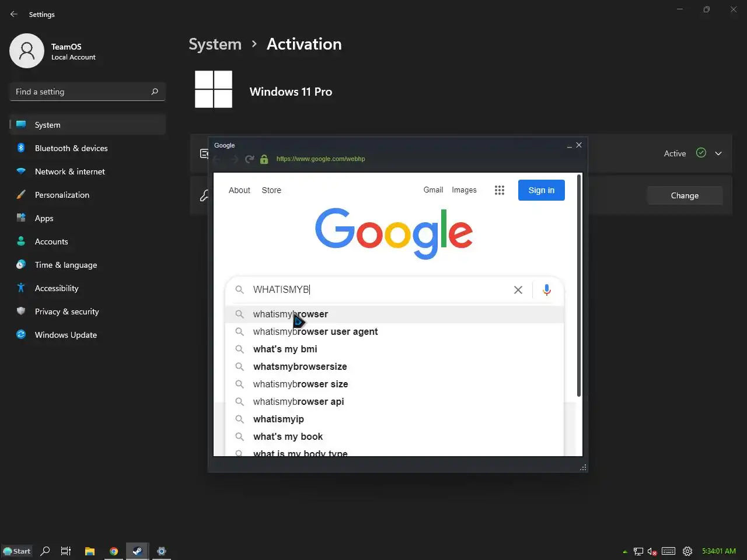Open the Gmail link
This screenshot has height=560, width=747.
pyautogui.click(x=433, y=190)
